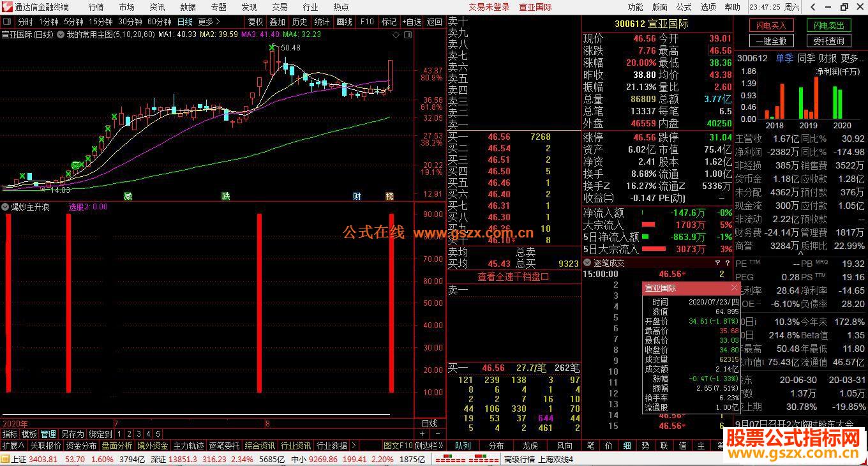This screenshot has width=868, height=466.
Task: Select the 管理 indicator tab
Action: pos(49,434)
